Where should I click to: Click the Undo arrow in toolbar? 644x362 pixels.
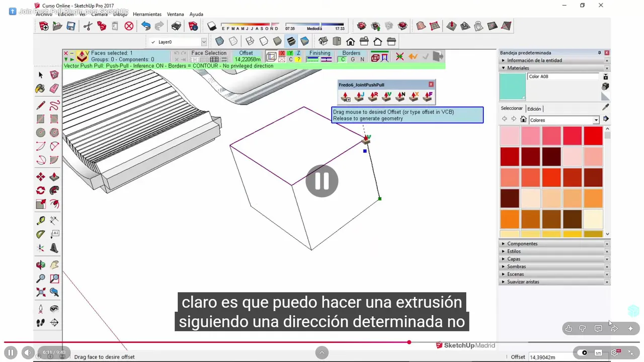tap(145, 26)
